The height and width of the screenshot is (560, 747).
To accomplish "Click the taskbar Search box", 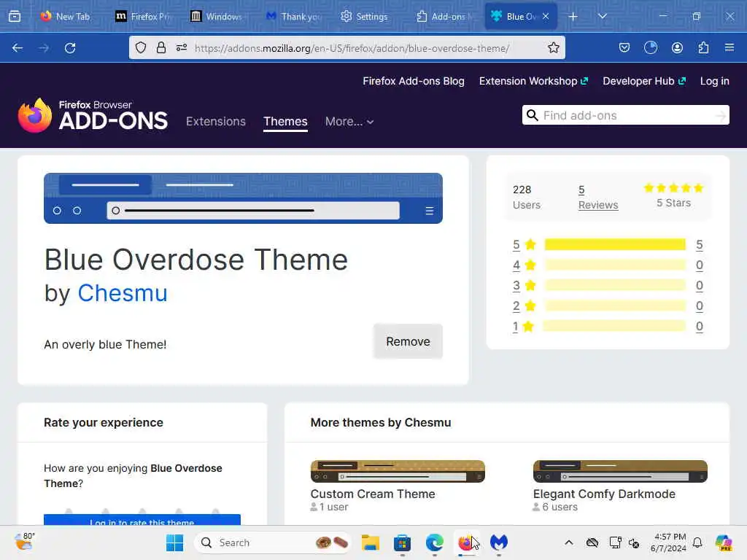I will [x=274, y=542].
